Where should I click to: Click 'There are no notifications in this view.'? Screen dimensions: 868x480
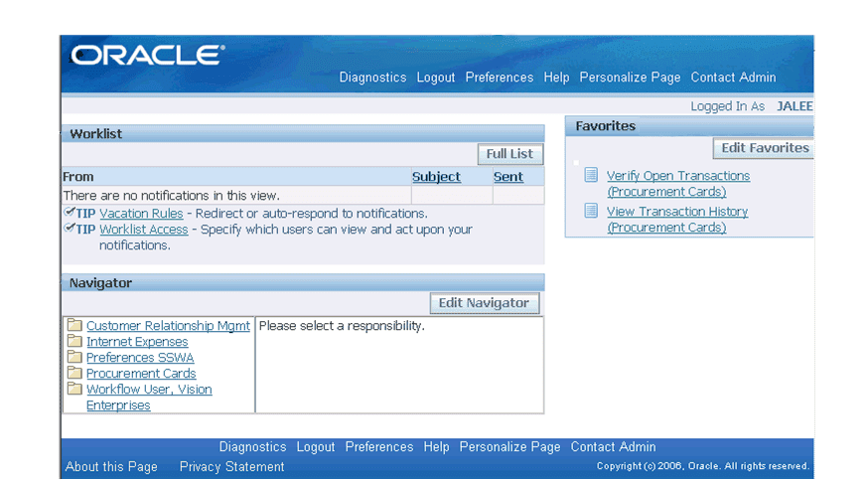(x=172, y=196)
